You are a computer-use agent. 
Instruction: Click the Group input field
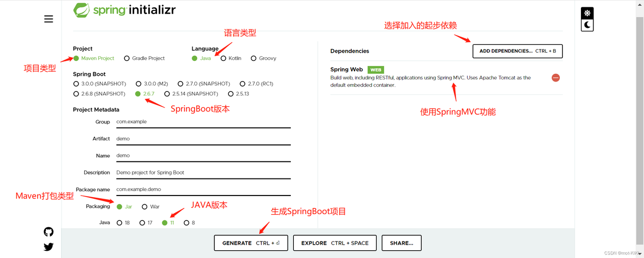(202, 122)
